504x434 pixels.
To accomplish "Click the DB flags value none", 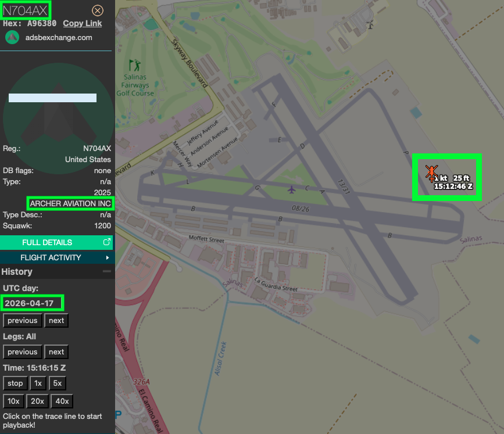I will (x=102, y=171).
